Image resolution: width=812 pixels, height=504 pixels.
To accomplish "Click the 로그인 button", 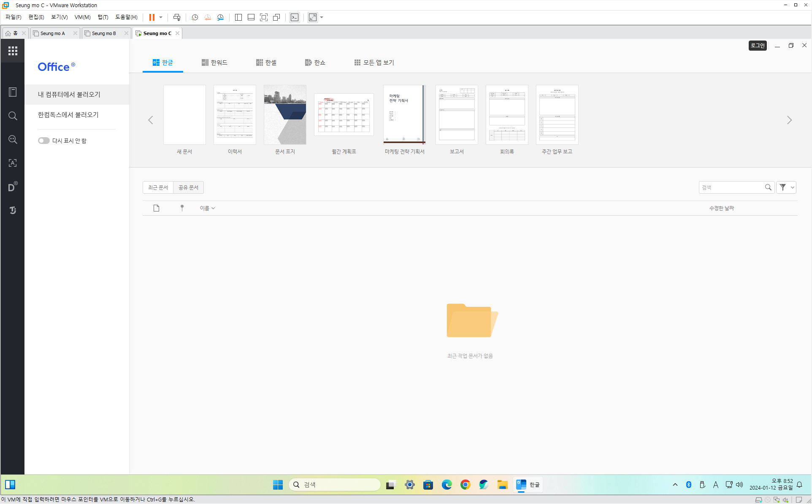I will coord(758,46).
